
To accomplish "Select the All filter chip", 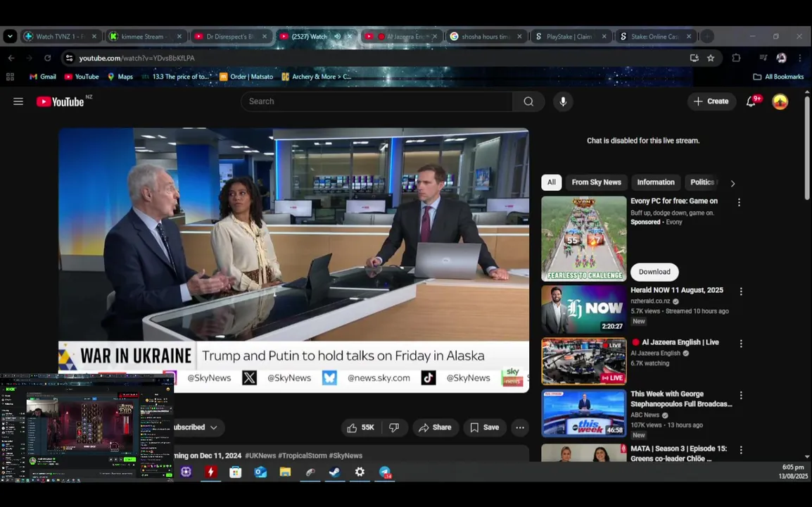I will click(552, 182).
